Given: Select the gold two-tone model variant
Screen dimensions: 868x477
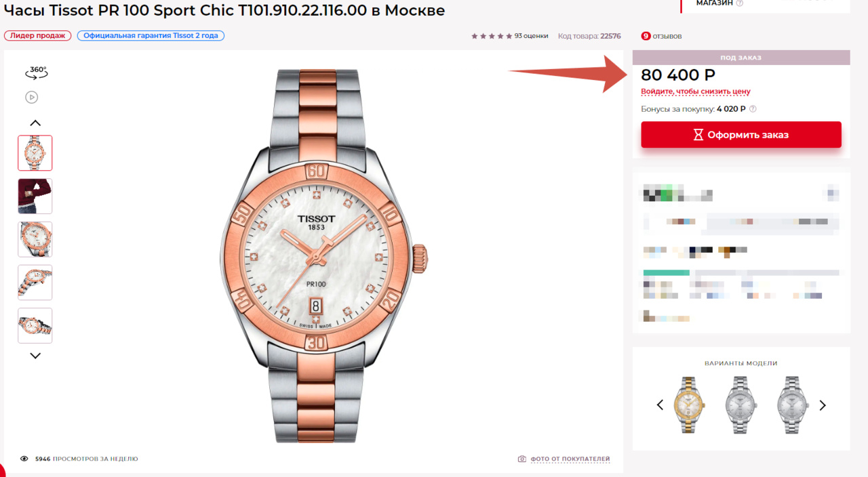Looking at the screenshot, I should click(x=690, y=405).
